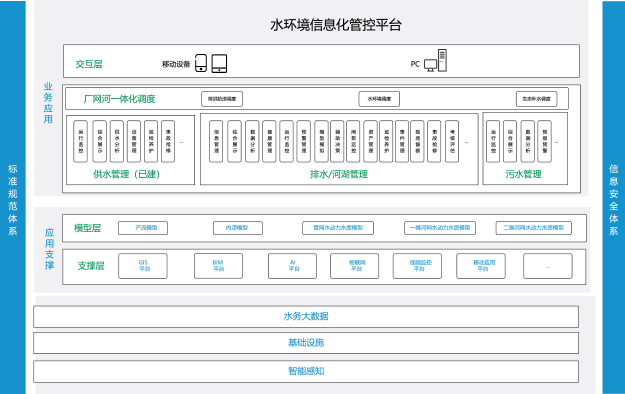Open 数据分析 under 污水管理
This screenshot has width=625, height=394.
527,141
